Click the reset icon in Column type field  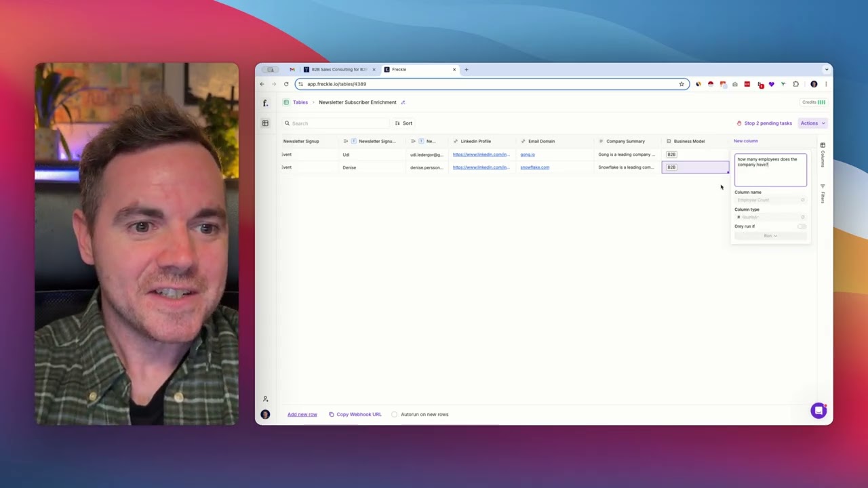click(x=803, y=217)
